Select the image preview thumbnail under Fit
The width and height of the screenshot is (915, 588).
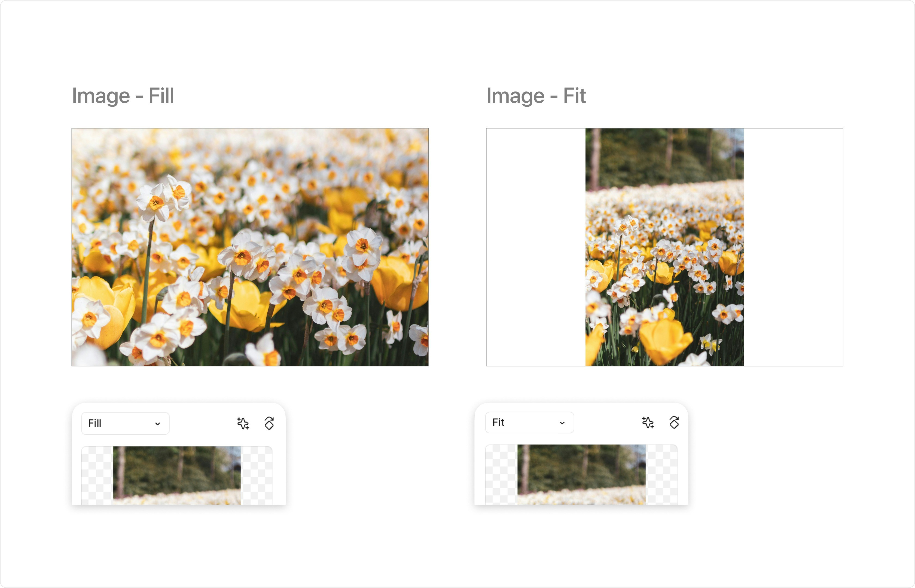(x=581, y=474)
